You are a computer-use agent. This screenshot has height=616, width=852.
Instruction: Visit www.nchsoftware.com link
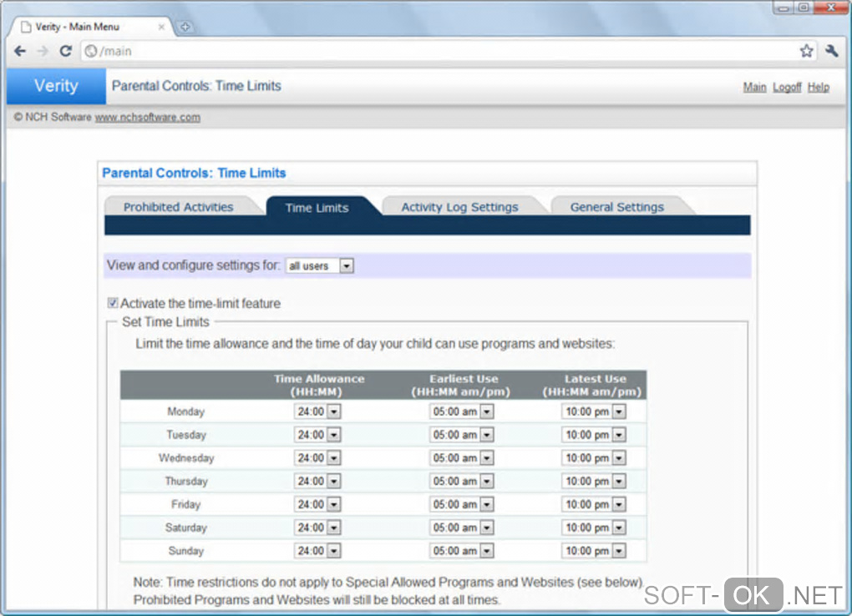click(x=147, y=118)
